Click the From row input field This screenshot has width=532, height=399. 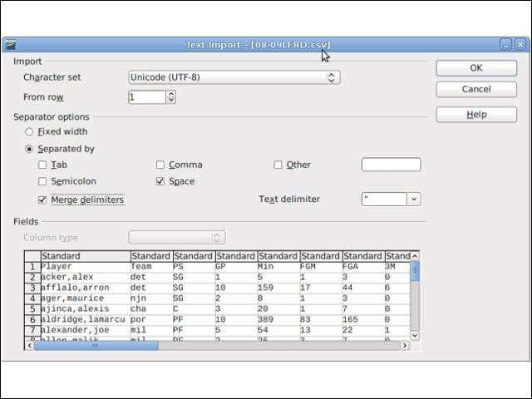click(147, 97)
